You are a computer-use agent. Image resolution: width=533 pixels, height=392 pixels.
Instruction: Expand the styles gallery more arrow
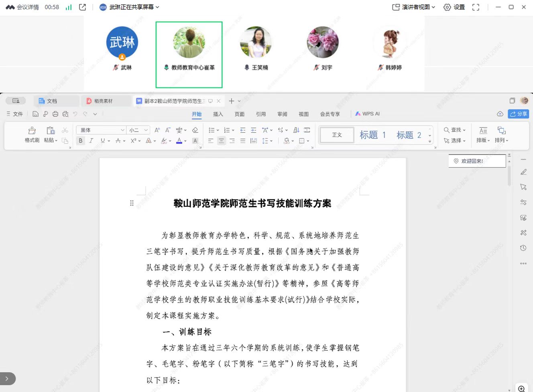(x=430, y=141)
